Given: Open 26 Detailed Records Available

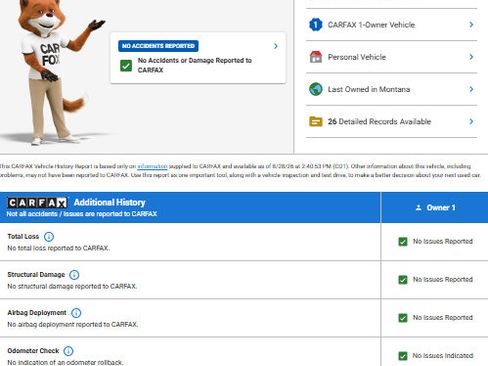Looking at the screenshot, I should [x=392, y=121].
